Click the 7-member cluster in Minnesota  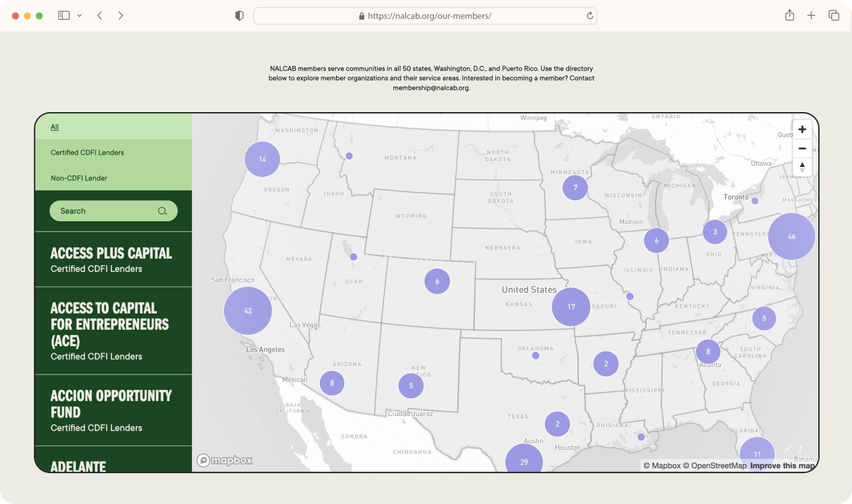[576, 187]
